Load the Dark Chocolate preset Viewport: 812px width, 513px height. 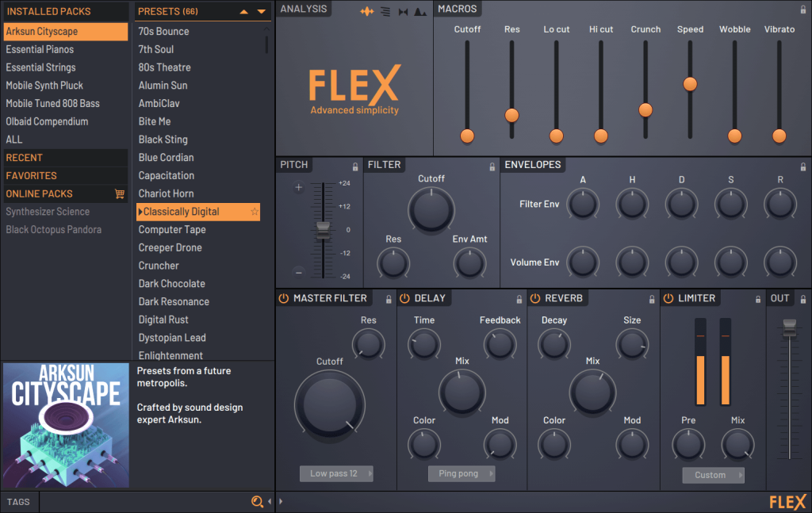[172, 284]
